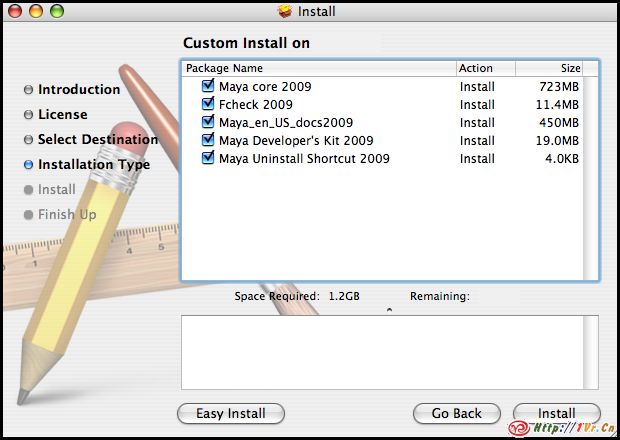Click inside the package description text area
Viewport: 620px width, 440px height.
pyautogui.click(x=389, y=352)
